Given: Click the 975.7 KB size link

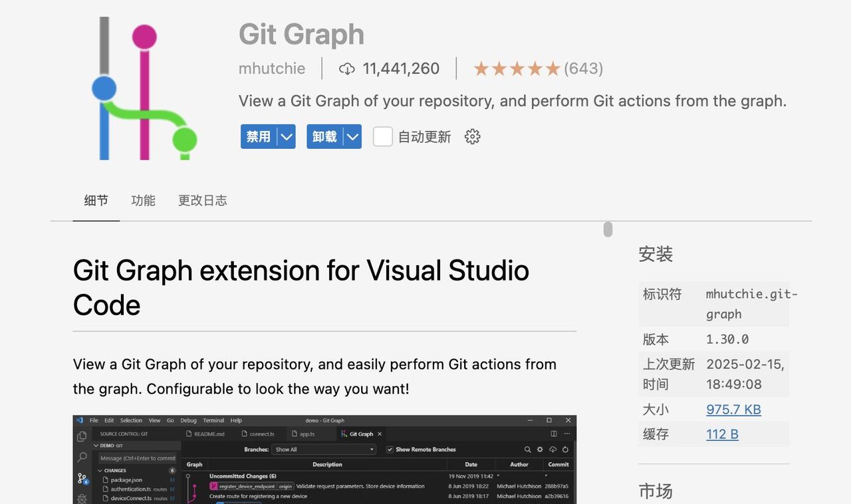Looking at the screenshot, I should pos(733,410).
